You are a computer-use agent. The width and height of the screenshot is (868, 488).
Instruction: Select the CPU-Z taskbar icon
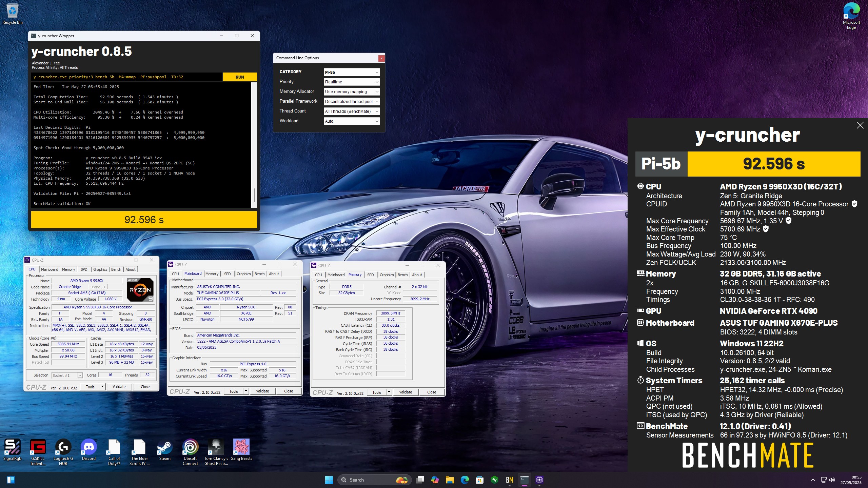[x=539, y=480]
